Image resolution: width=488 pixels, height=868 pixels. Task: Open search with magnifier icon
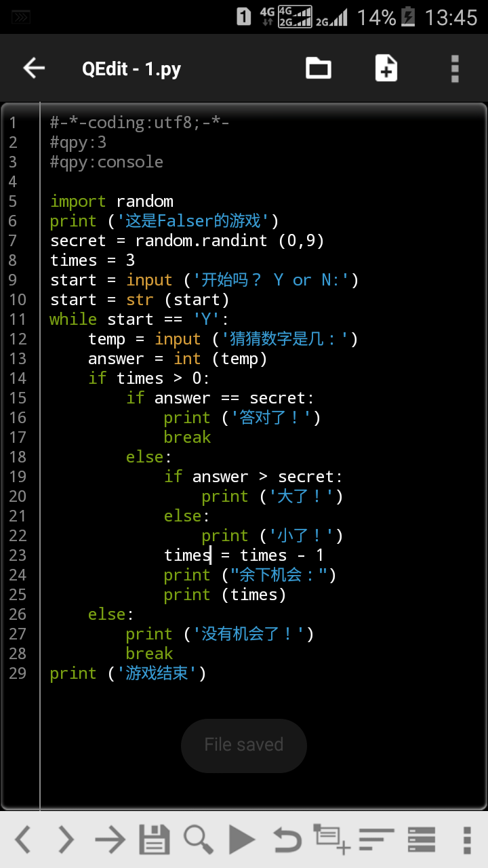pyautogui.click(x=199, y=840)
